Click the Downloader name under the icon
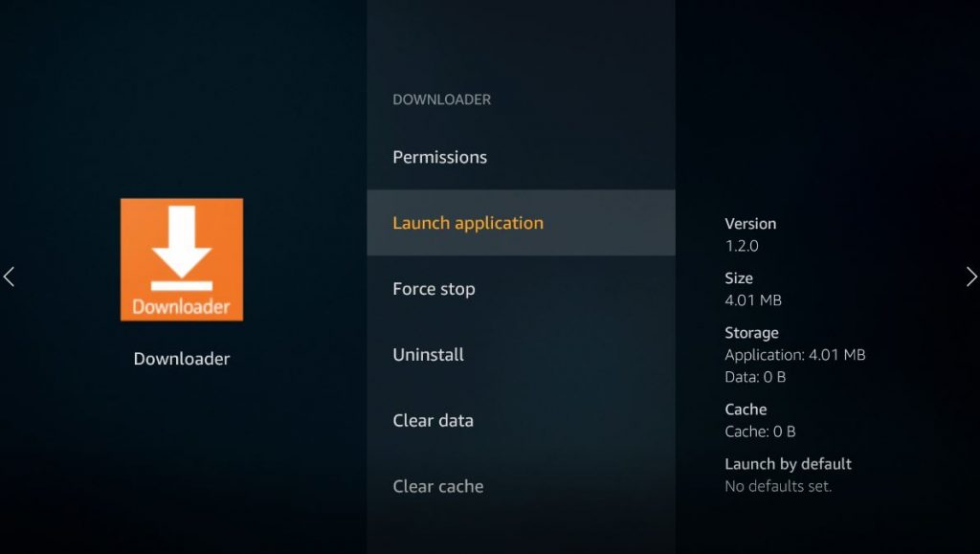Image resolution: width=980 pixels, height=554 pixels. coord(182,359)
